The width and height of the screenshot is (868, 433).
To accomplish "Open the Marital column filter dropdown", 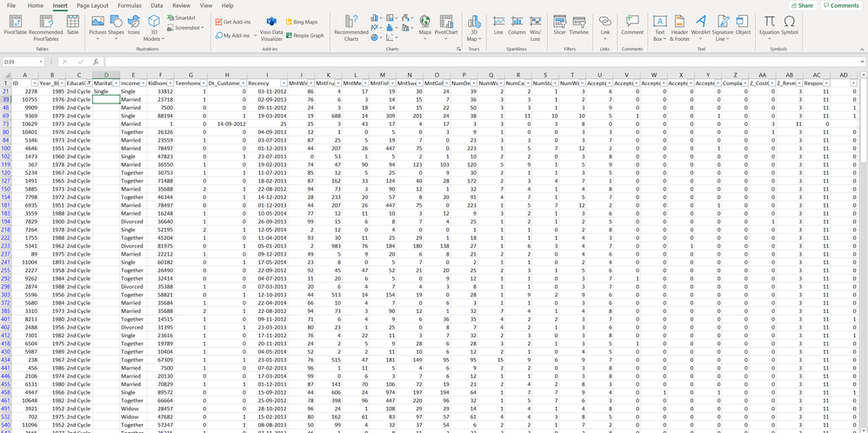I will [x=117, y=83].
